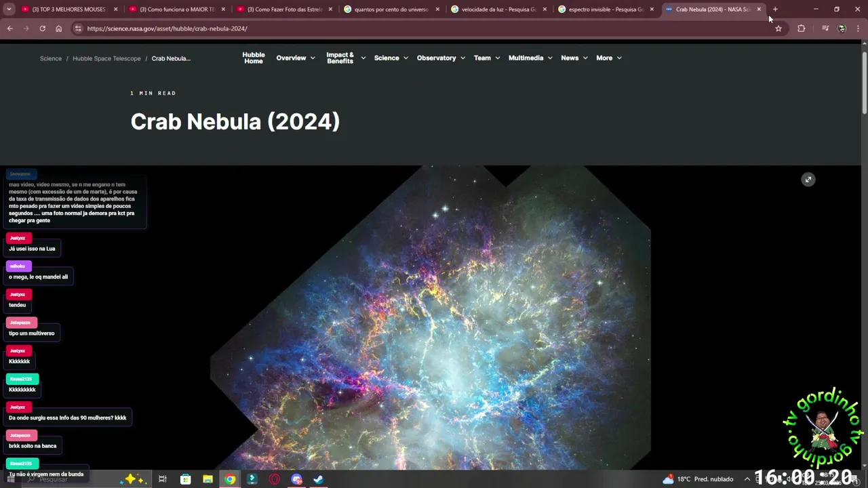
Task: Open Task View on the taskbar
Action: (x=163, y=479)
